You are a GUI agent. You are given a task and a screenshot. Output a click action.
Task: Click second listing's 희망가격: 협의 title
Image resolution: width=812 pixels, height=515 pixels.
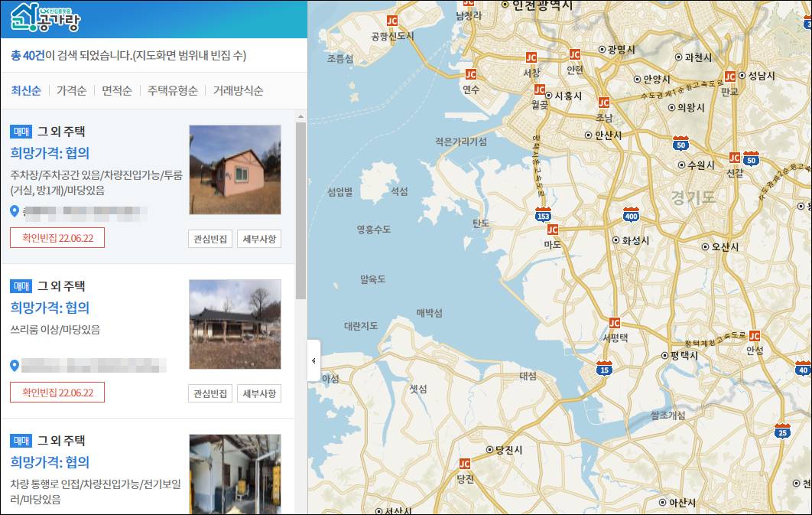[x=50, y=307]
